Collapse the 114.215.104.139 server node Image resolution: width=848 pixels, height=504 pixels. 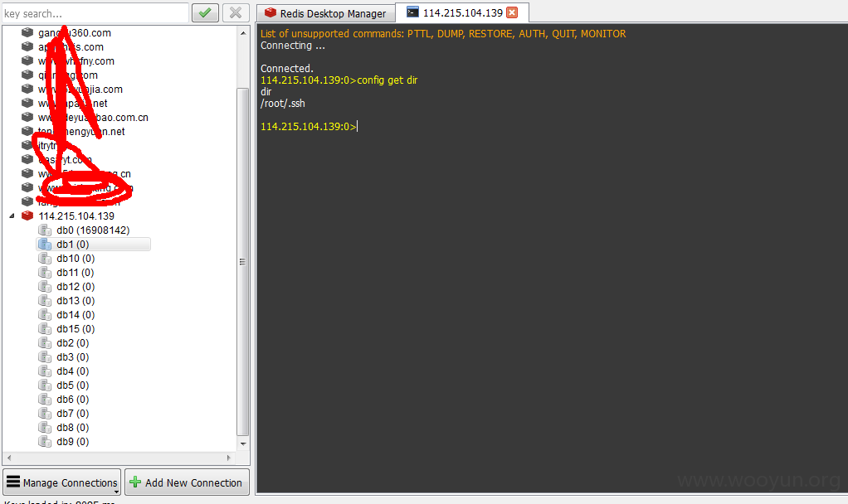point(12,216)
